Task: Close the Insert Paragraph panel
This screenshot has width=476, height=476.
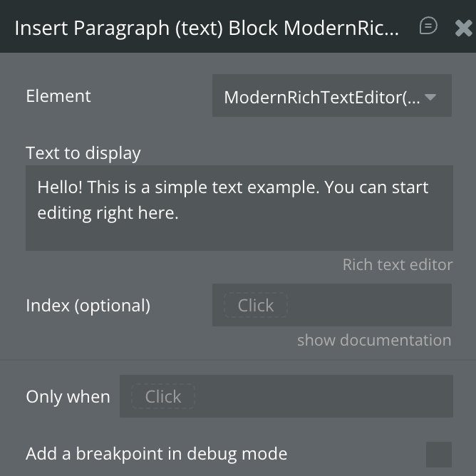Action: 463,28
